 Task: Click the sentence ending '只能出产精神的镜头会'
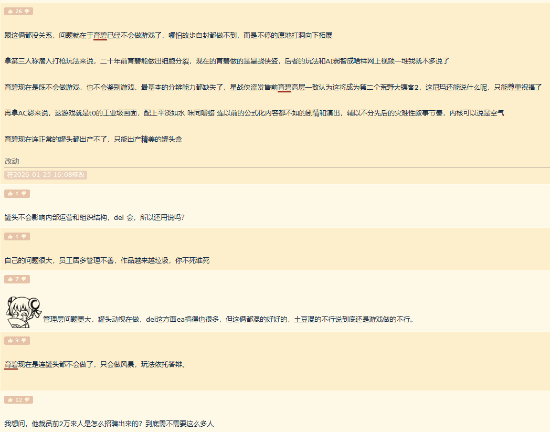[x=93, y=139]
